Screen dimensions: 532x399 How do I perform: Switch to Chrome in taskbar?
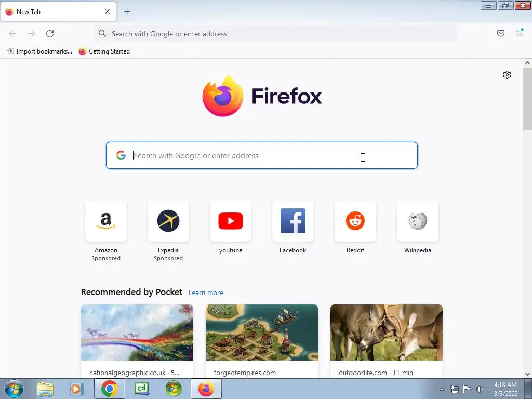click(x=109, y=389)
